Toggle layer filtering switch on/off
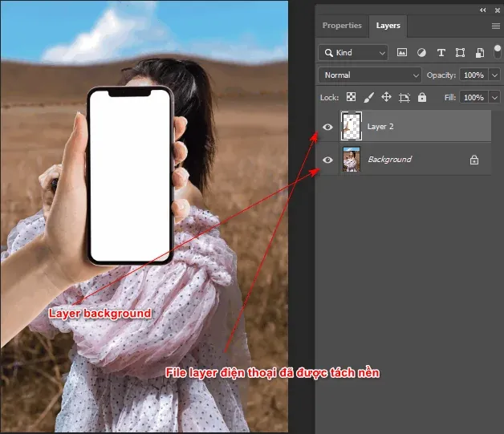This screenshot has height=434, width=504. (x=497, y=51)
